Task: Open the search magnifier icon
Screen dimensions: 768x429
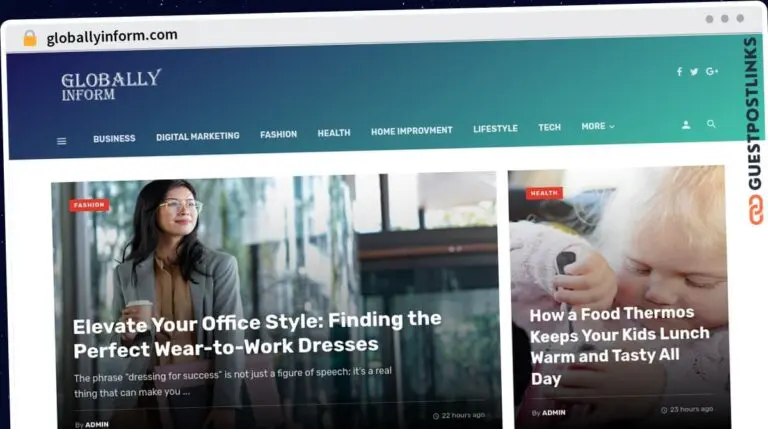Action: 711,124
